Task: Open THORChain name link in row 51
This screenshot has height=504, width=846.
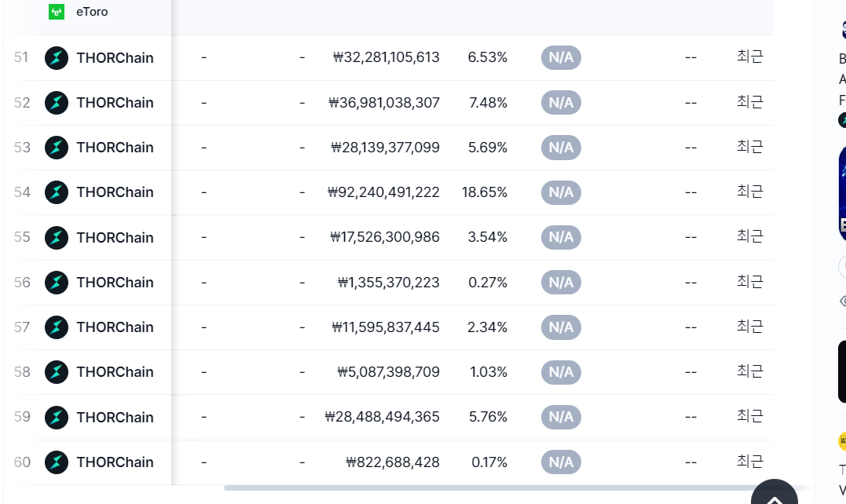Action: point(115,57)
